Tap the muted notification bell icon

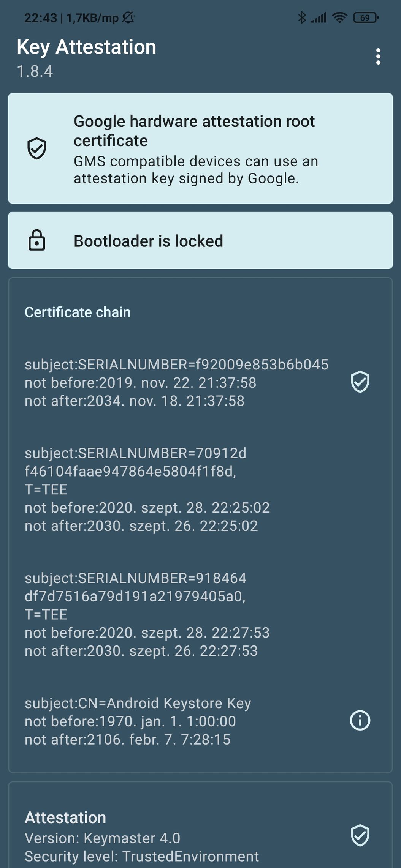[128, 17]
